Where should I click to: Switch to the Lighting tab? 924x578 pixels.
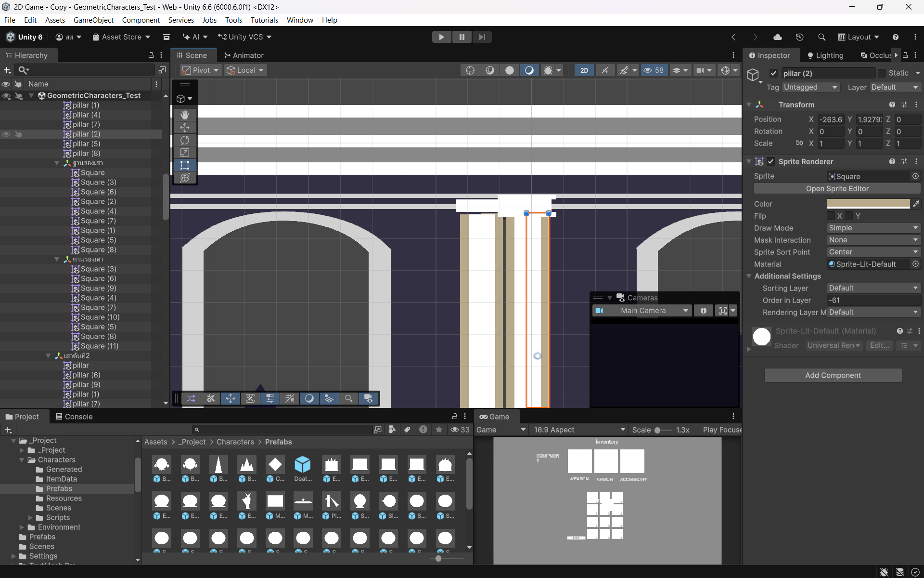coord(825,55)
